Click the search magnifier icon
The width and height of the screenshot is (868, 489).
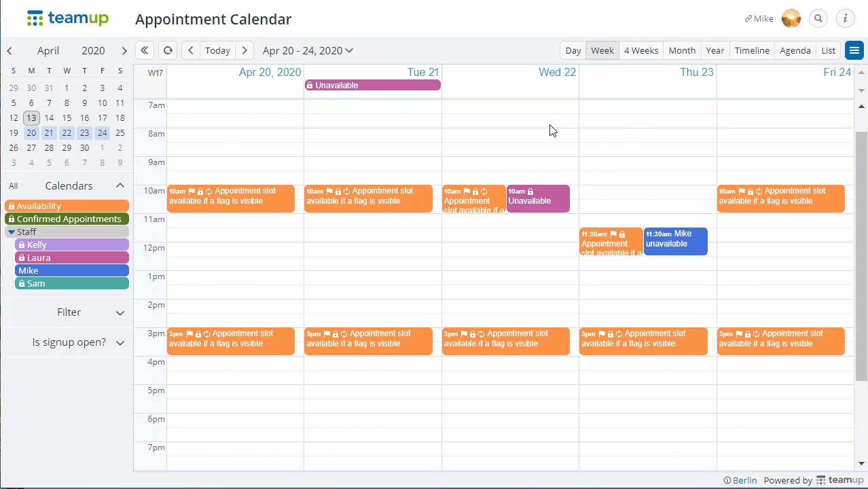point(818,19)
